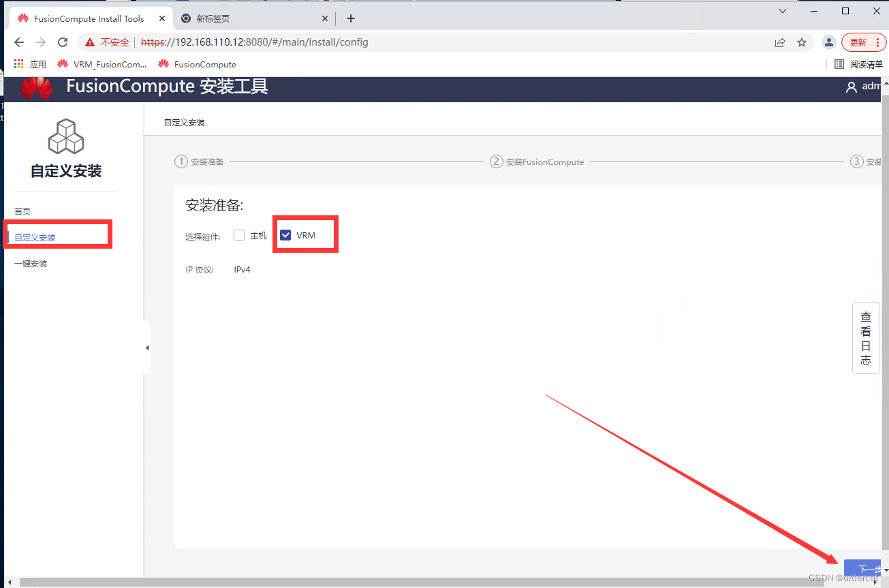Click the cubes icon above 自定义安装

click(x=66, y=136)
